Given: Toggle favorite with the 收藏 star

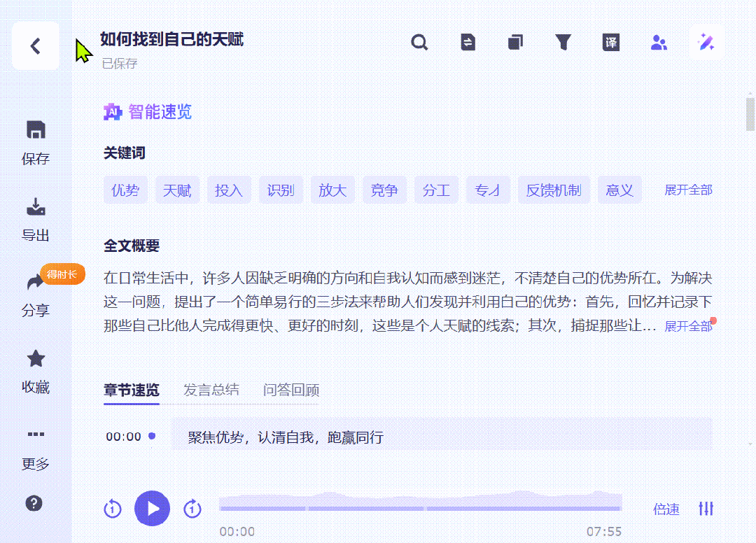Looking at the screenshot, I should click(36, 368).
